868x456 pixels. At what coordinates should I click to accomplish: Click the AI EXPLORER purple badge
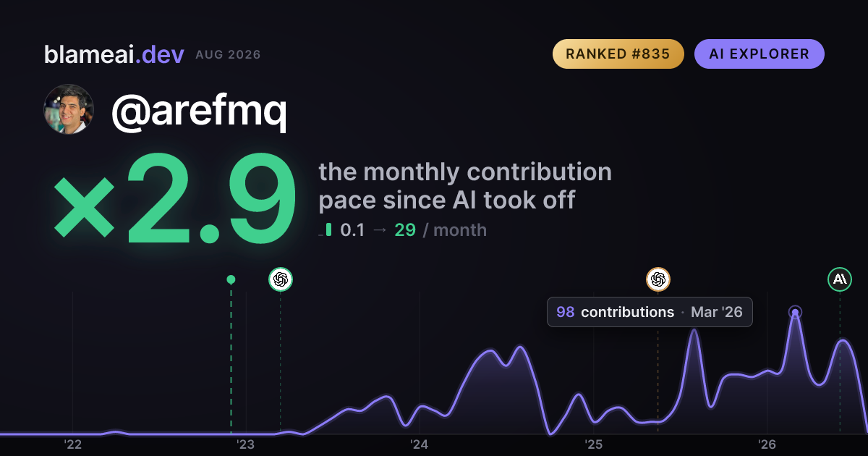759,54
